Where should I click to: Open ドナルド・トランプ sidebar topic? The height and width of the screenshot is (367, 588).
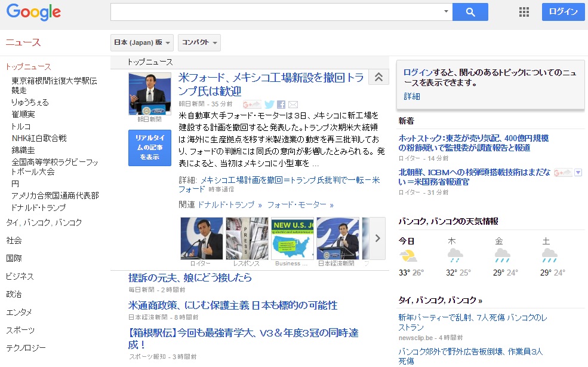pyautogui.click(x=39, y=207)
